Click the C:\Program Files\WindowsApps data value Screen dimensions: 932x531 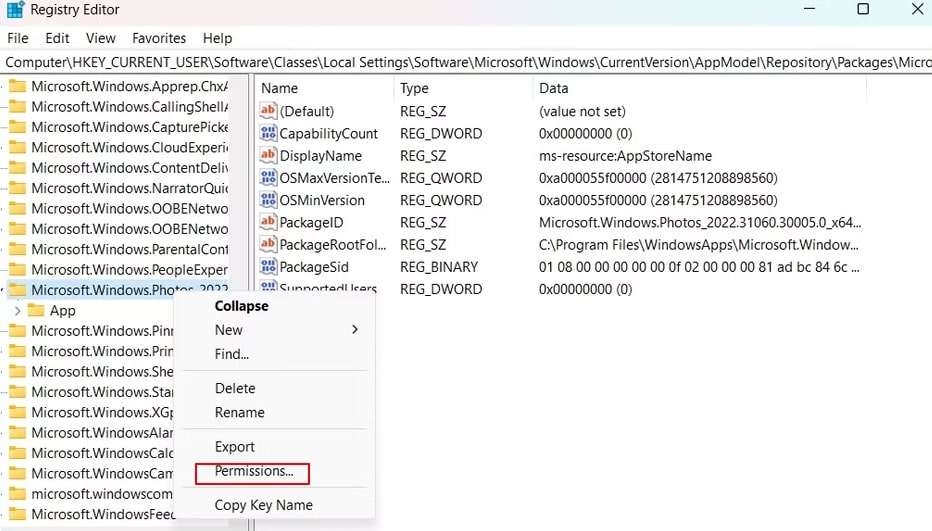pos(699,245)
